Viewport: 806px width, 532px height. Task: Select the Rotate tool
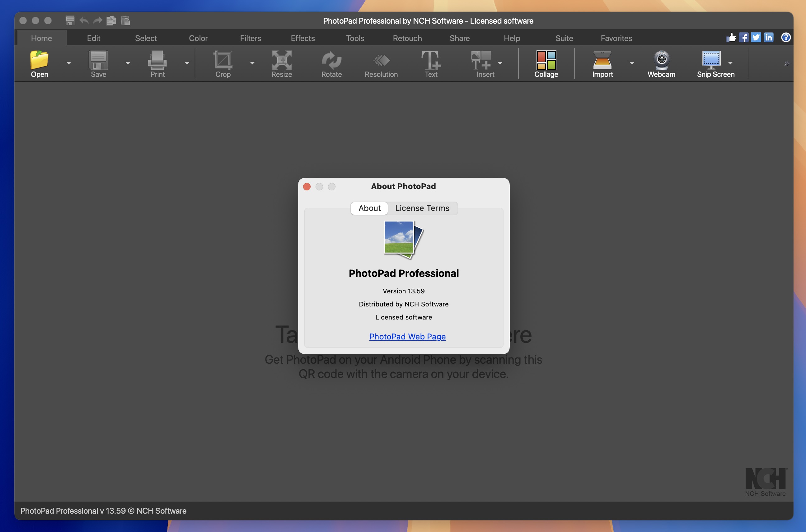[331, 60]
